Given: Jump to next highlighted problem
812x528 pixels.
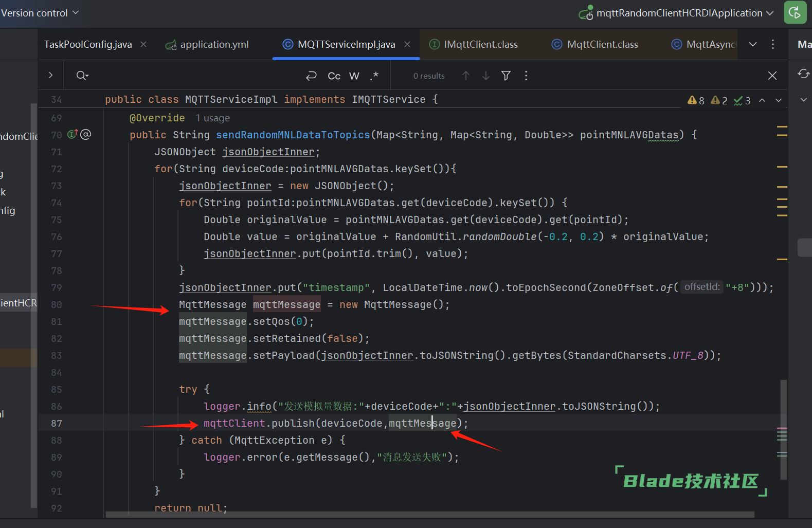Looking at the screenshot, I should click(x=779, y=101).
